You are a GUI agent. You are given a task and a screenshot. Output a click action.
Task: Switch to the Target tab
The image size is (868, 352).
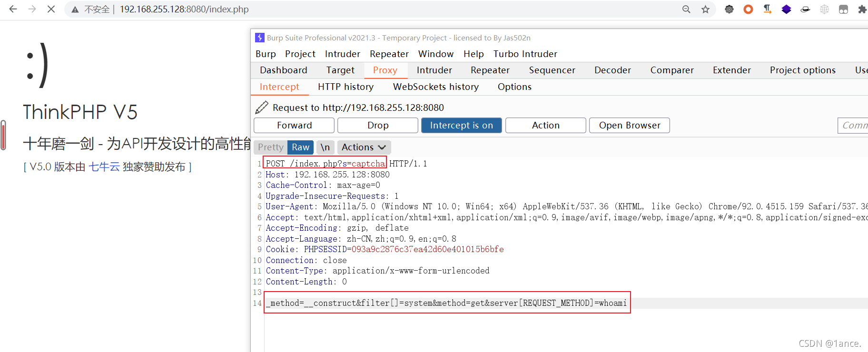pyautogui.click(x=340, y=70)
